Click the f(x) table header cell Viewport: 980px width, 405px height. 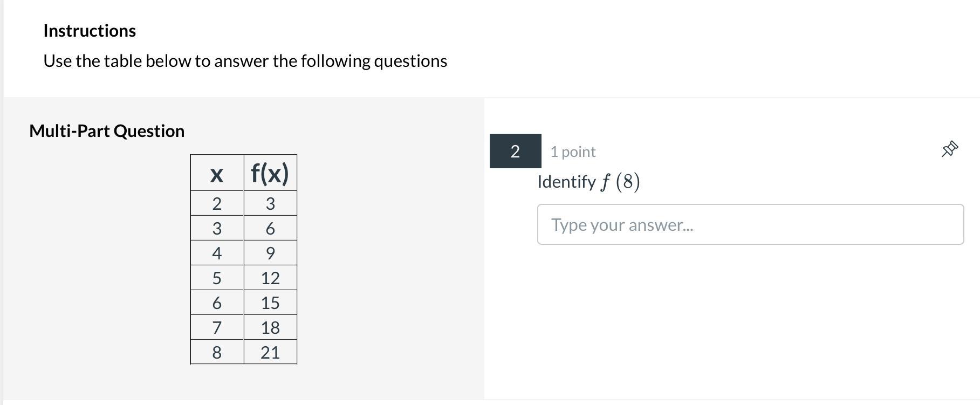270,173
